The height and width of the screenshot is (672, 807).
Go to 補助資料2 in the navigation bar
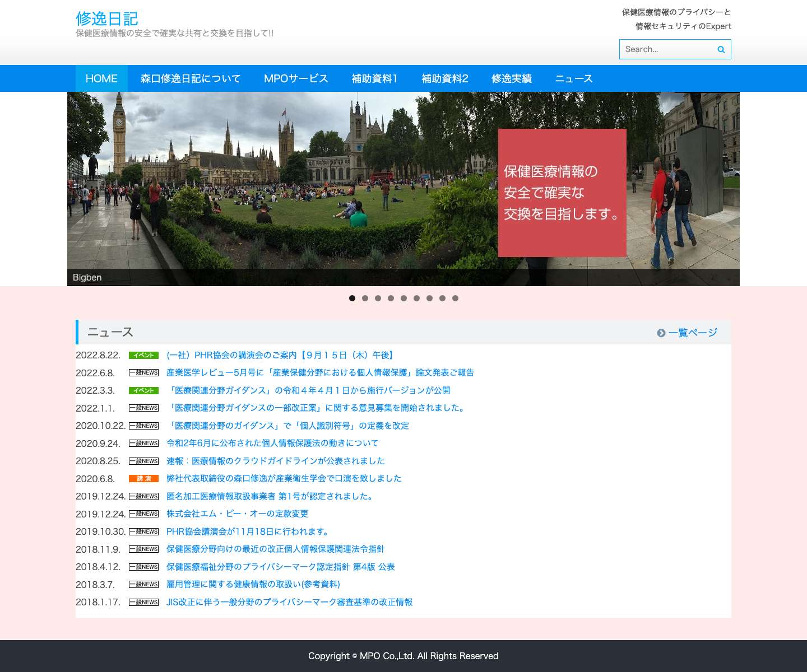coord(445,78)
